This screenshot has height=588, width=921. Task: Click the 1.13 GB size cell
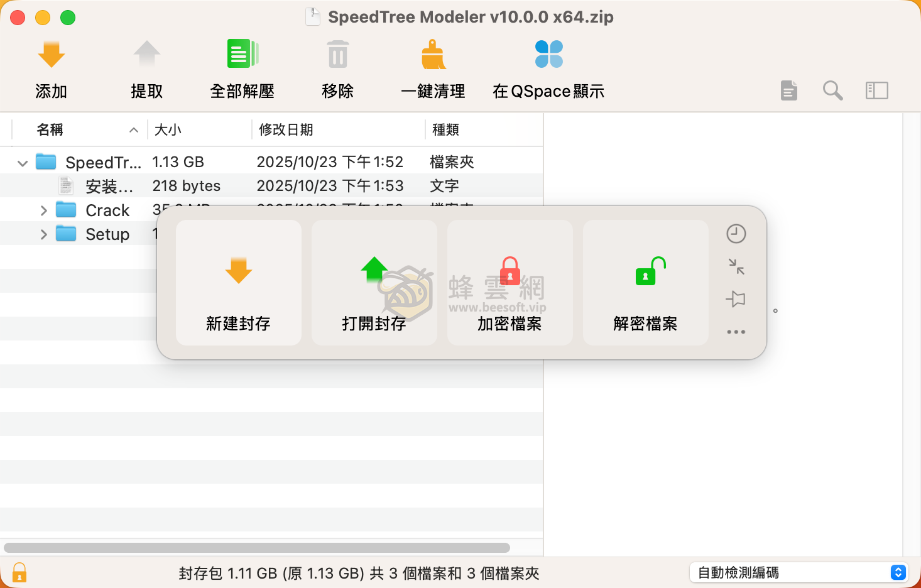pos(178,162)
